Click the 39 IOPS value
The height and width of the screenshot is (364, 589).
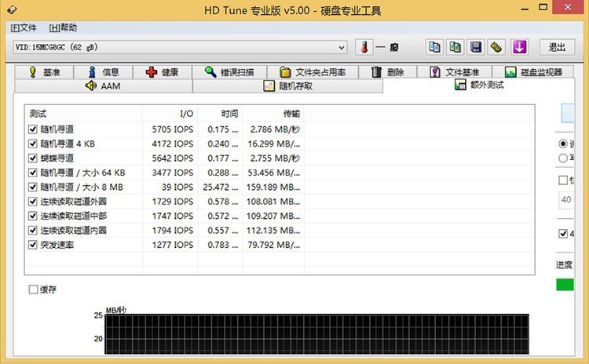pos(177,187)
